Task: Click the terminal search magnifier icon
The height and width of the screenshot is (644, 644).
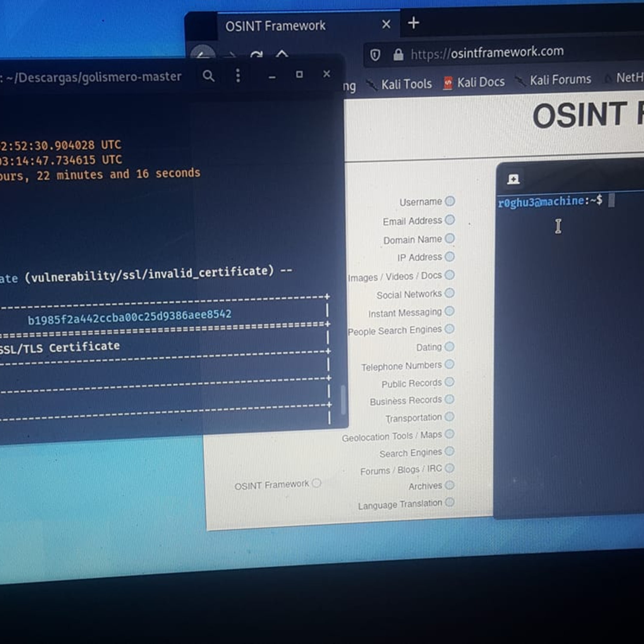Action: (x=209, y=76)
